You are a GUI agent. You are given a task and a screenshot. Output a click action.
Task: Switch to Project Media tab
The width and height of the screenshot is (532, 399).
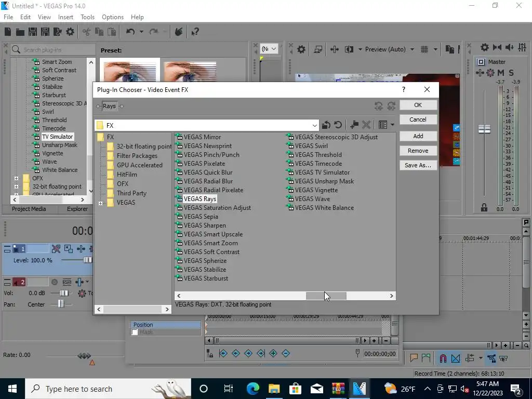tap(29, 209)
